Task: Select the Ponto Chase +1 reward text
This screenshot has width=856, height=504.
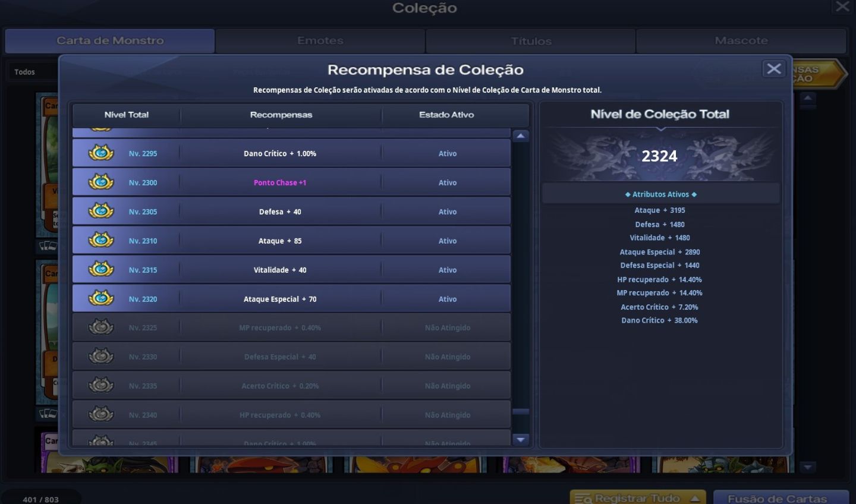Action: (280, 182)
